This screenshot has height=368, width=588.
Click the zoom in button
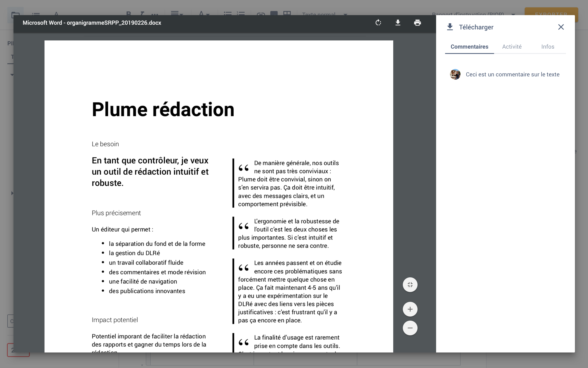410,309
